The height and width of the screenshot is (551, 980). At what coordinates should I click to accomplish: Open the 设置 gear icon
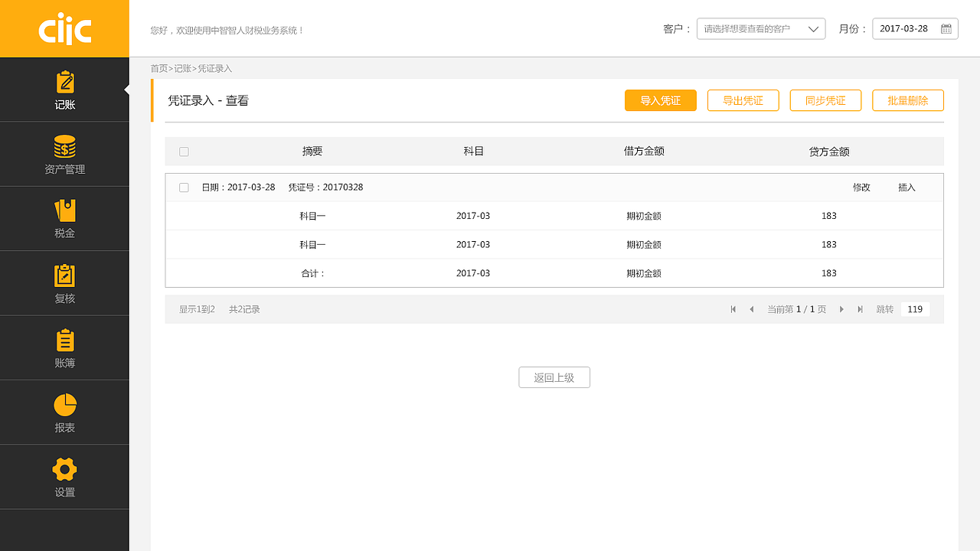coord(64,469)
